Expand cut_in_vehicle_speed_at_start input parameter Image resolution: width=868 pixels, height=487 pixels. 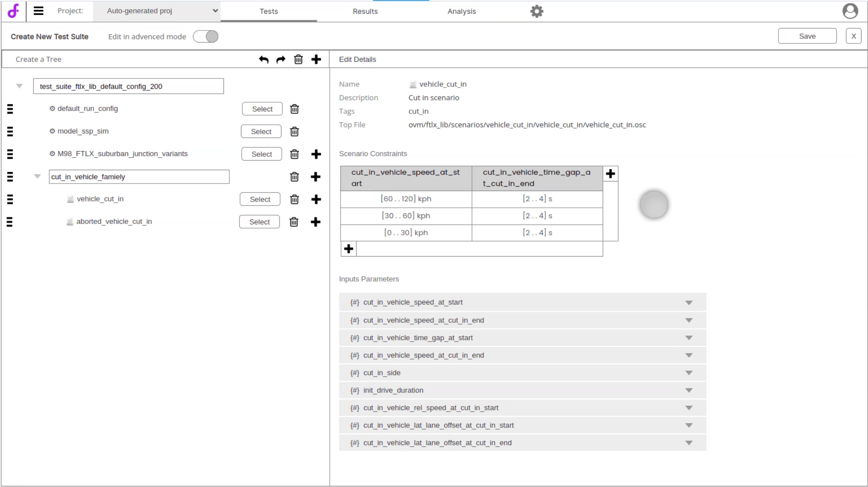click(x=689, y=302)
